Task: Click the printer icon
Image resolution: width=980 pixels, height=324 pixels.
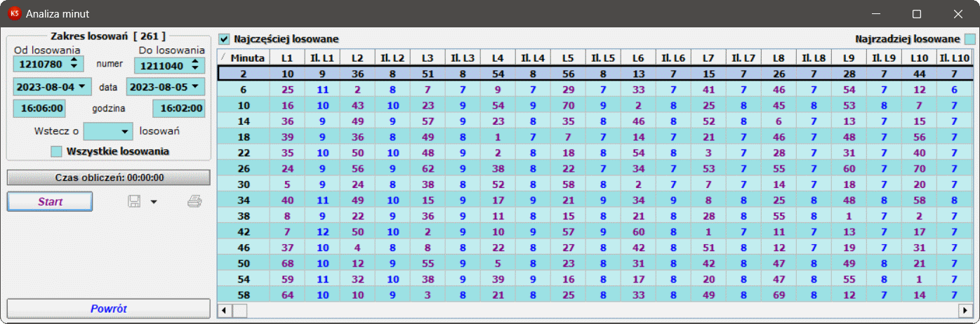Action: pos(194,202)
